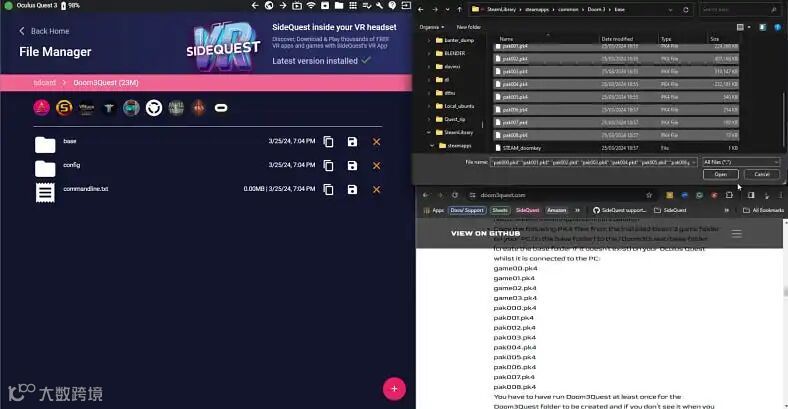The width and height of the screenshot is (788, 409).
Task: Click the pink plus add-file button
Action: tap(395, 389)
